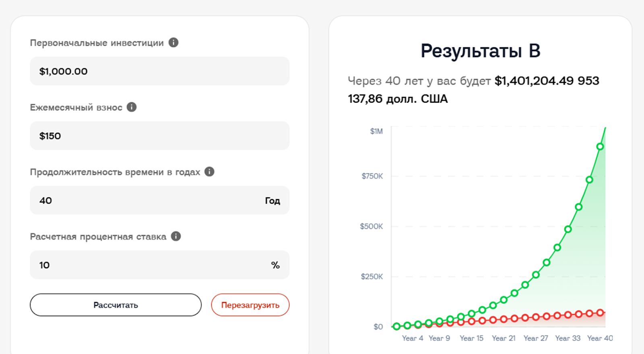The height and width of the screenshot is (354, 644).
Task: Click the Year 4 axis label
Action: 413,338
